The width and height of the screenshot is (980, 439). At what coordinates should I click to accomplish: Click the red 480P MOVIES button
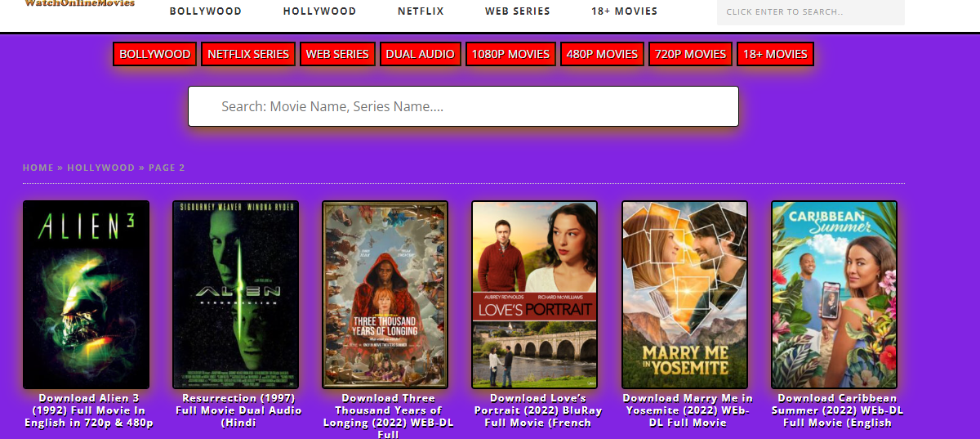click(602, 54)
